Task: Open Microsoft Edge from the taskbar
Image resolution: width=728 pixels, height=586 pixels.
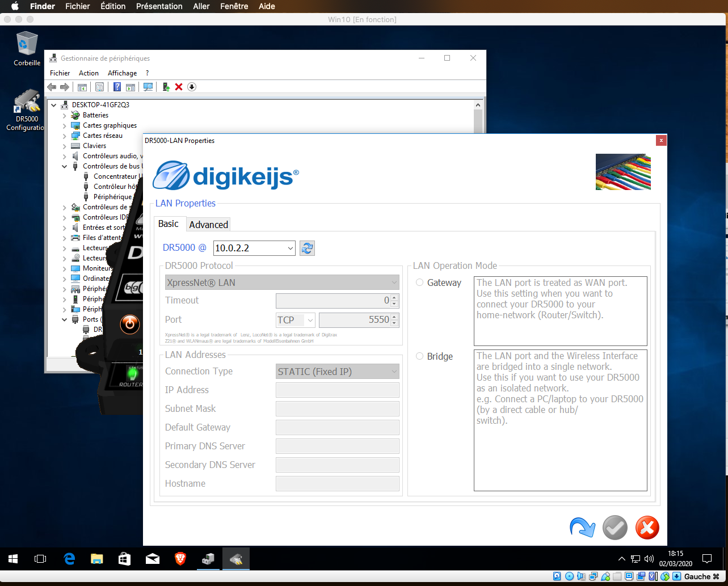Action: click(69, 559)
